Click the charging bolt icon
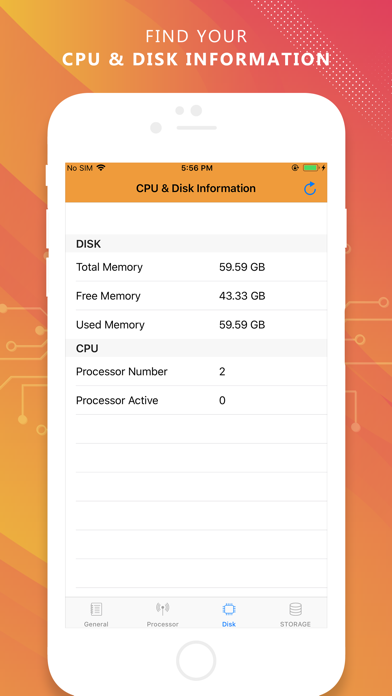The width and height of the screenshot is (392, 696). tap(323, 168)
